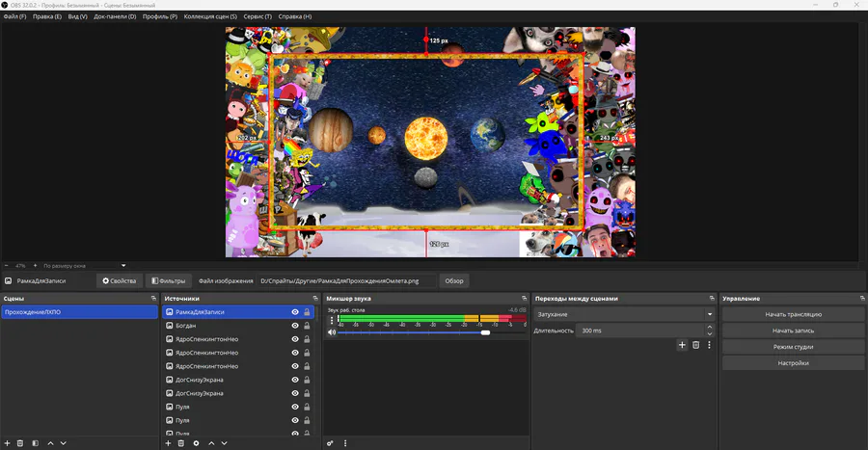Move the selected source down
868x450 pixels.
pyautogui.click(x=224, y=443)
